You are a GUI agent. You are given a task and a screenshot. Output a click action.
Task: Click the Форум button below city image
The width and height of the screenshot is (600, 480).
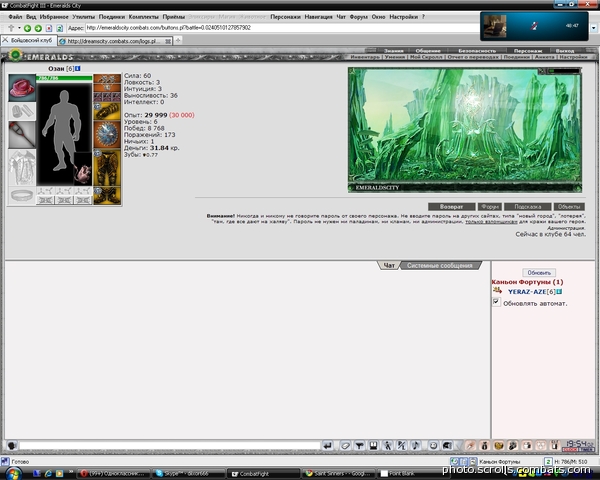489,207
